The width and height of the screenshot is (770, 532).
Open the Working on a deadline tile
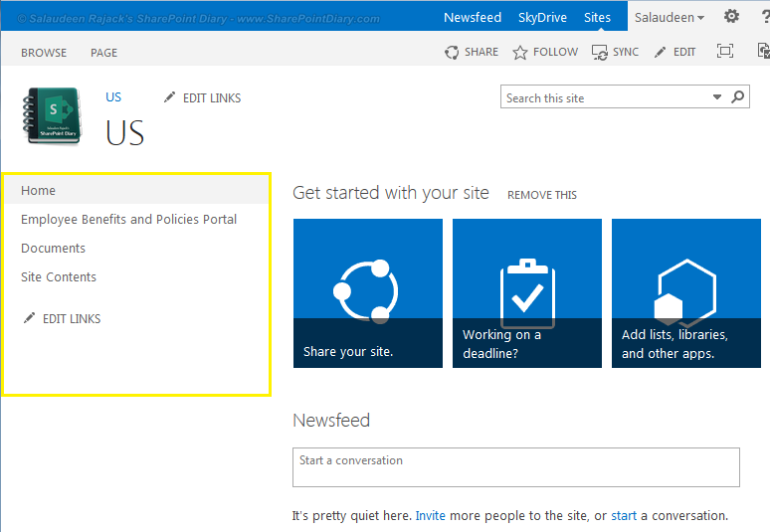[527, 293]
